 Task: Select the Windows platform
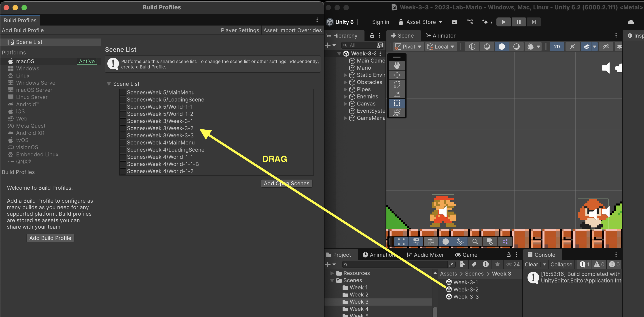[28, 69]
